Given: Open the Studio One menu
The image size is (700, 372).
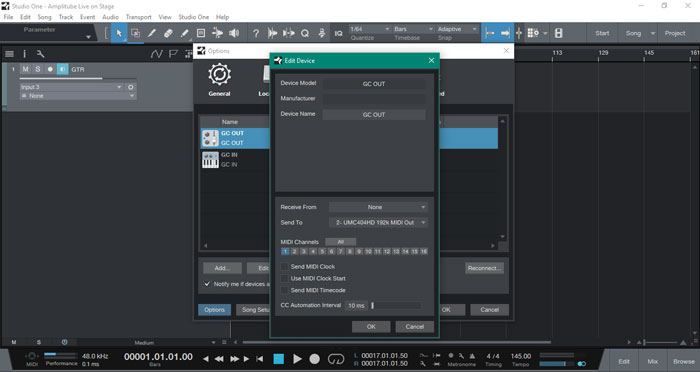Looking at the screenshot, I should 193,17.
